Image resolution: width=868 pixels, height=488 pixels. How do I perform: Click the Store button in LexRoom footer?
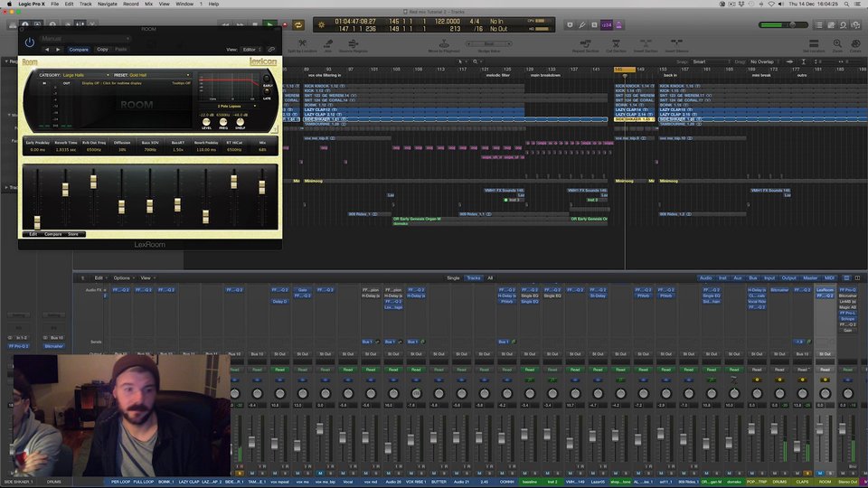pyautogui.click(x=73, y=234)
